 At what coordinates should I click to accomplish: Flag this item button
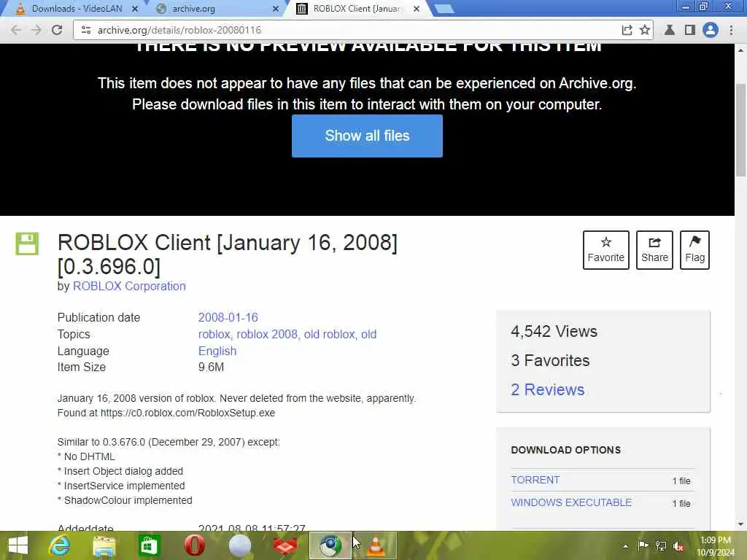[x=694, y=250]
